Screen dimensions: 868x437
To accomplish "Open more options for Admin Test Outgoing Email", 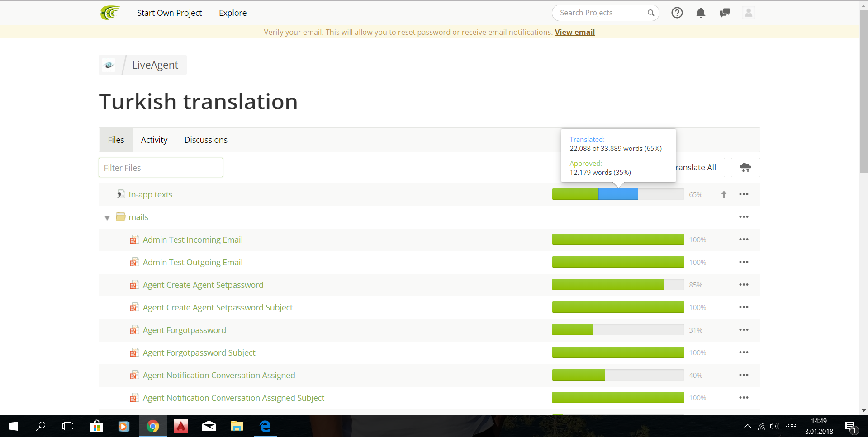I will tap(744, 262).
